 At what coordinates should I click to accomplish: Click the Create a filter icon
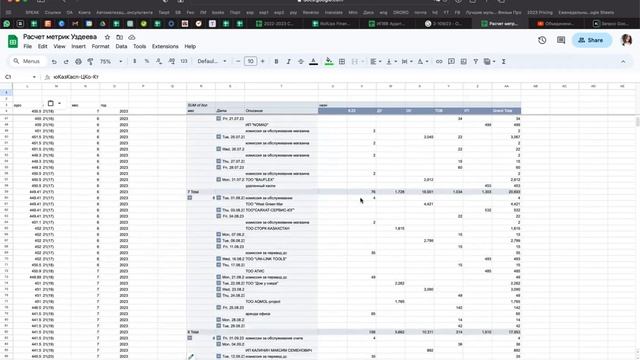(x=476, y=61)
